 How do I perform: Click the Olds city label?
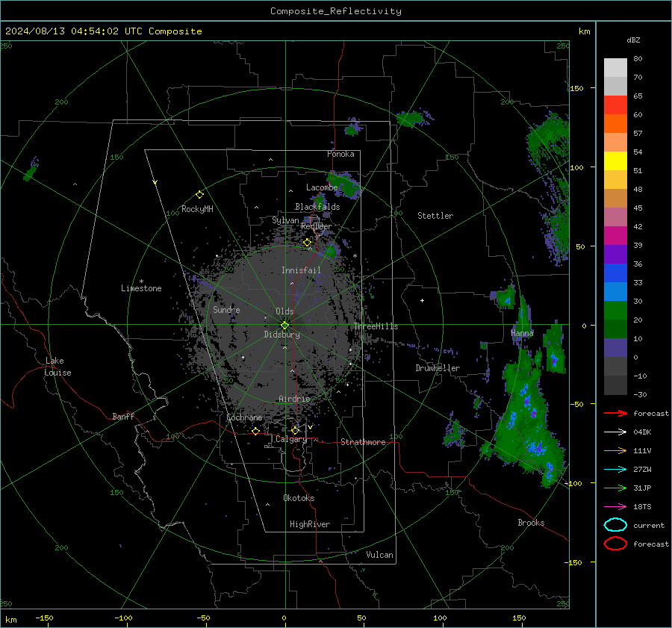coord(284,311)
